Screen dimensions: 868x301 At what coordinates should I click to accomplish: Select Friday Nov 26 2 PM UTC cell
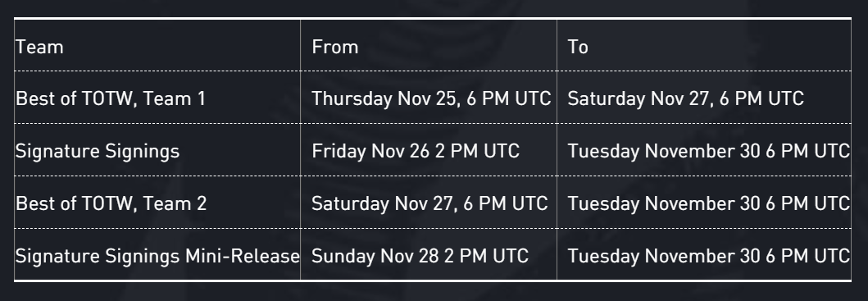pos(429,150)
